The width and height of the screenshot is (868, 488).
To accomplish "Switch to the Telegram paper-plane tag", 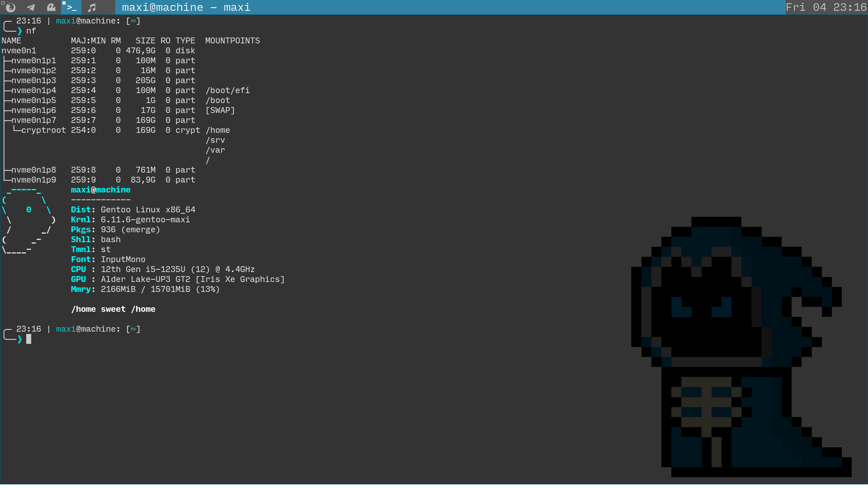I will point(31,7).
